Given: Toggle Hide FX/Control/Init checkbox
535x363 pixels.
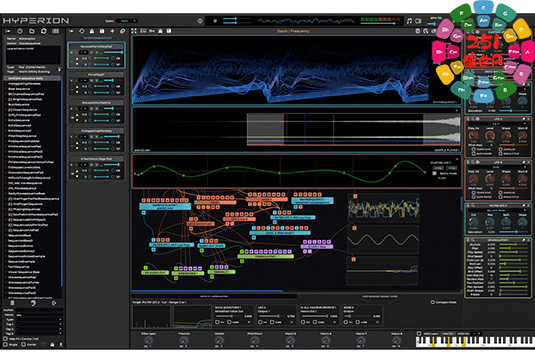Looking at the screenshot, I should point(5,339).
